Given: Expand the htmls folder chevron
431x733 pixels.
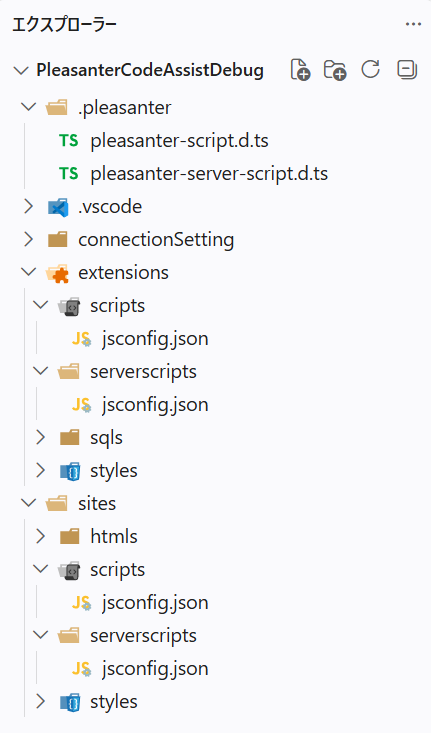Looking at the screenshot, I should [41, 536].
